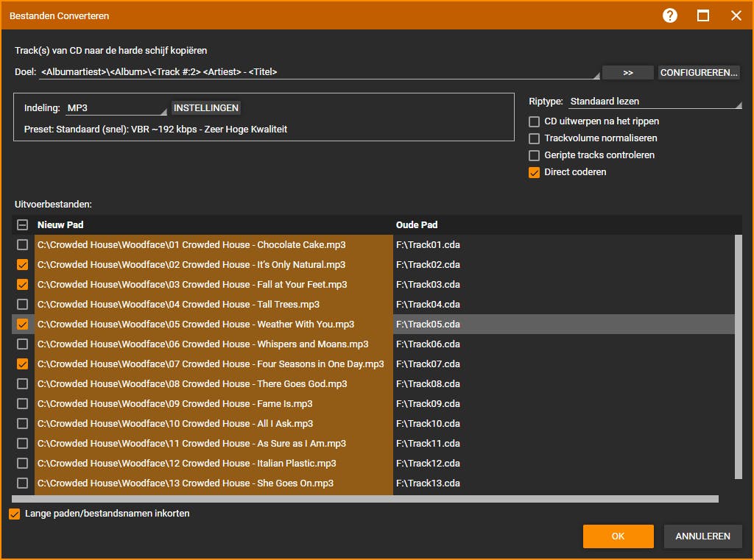The image size is (754, 560).
Task: Open the Indeling MP3 dropdown
Action: click(x=116, y=109)
